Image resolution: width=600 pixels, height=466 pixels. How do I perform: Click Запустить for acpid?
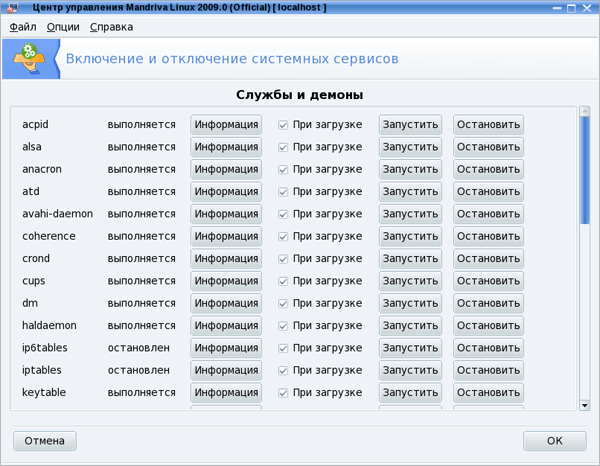(x=410, y=125)
